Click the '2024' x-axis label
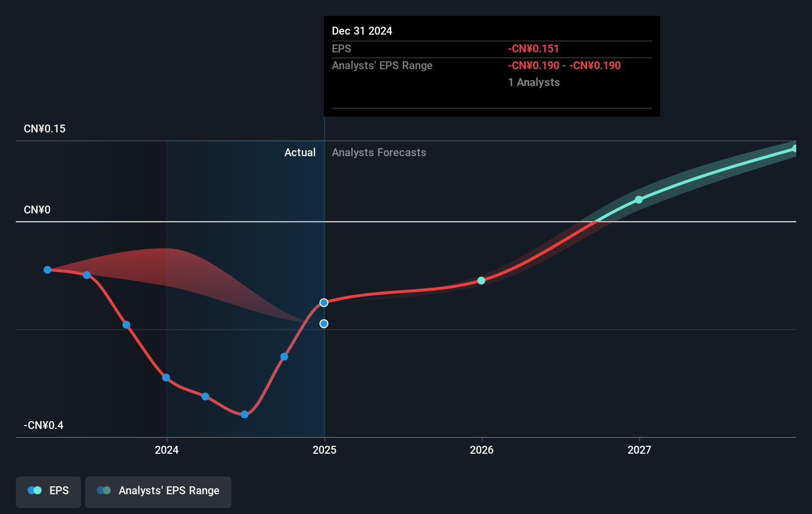812x514 pixels. coord(167,450)
